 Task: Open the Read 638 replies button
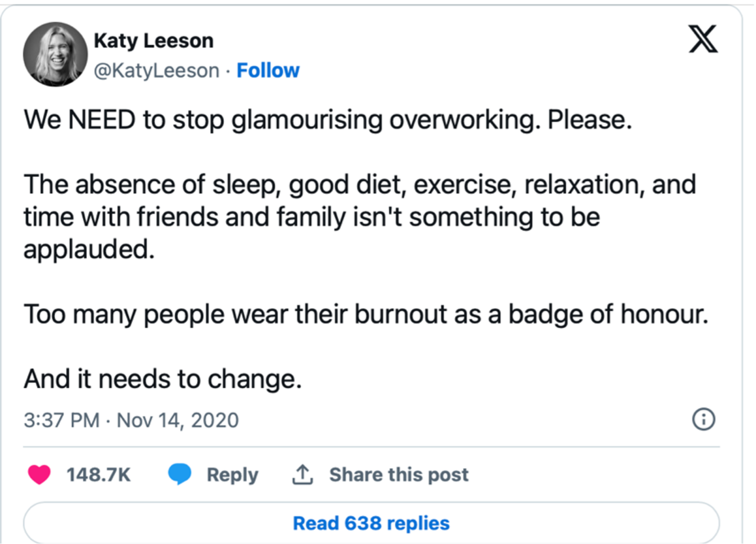371,523
